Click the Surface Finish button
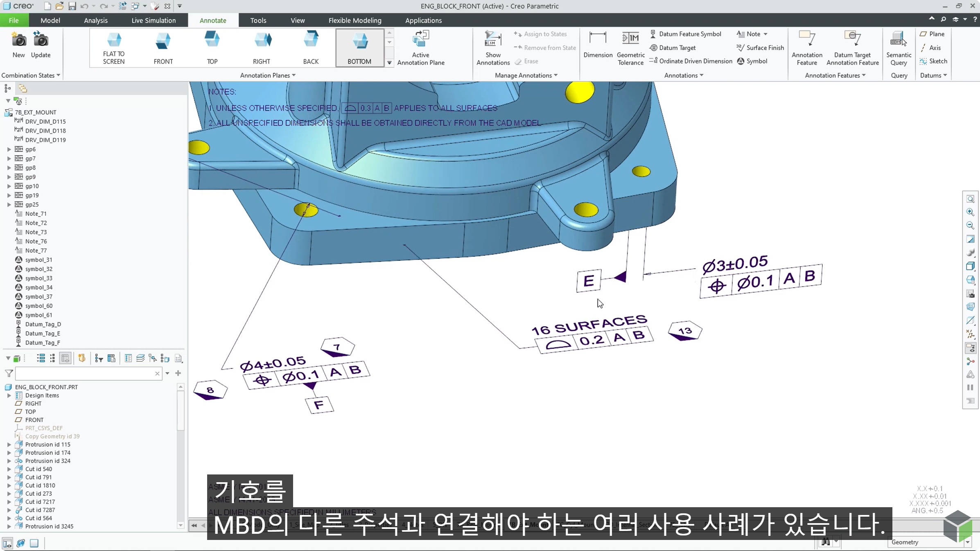 (760, 48)
